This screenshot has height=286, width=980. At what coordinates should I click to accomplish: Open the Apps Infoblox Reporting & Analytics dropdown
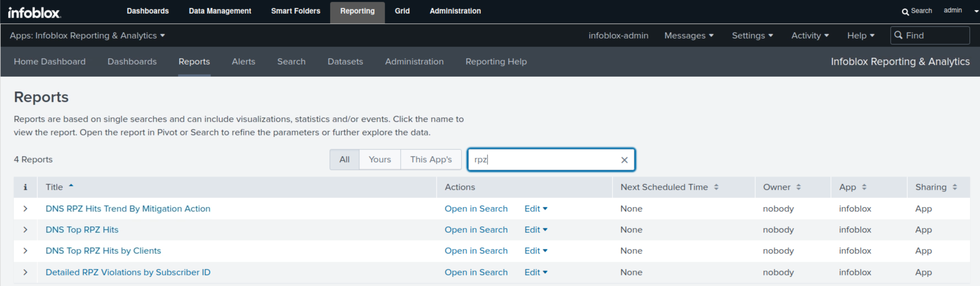pyautogui.click(x=87, y=35)
